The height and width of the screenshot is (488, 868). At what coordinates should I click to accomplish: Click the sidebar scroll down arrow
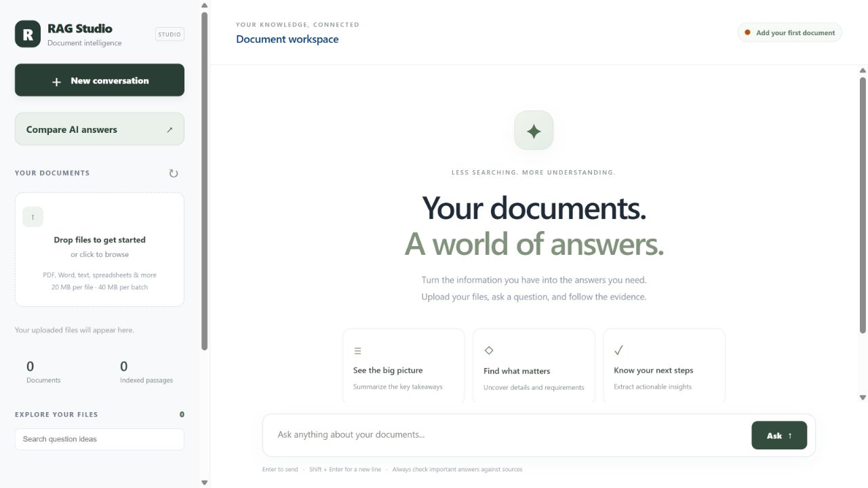click(x=205, y=483)
